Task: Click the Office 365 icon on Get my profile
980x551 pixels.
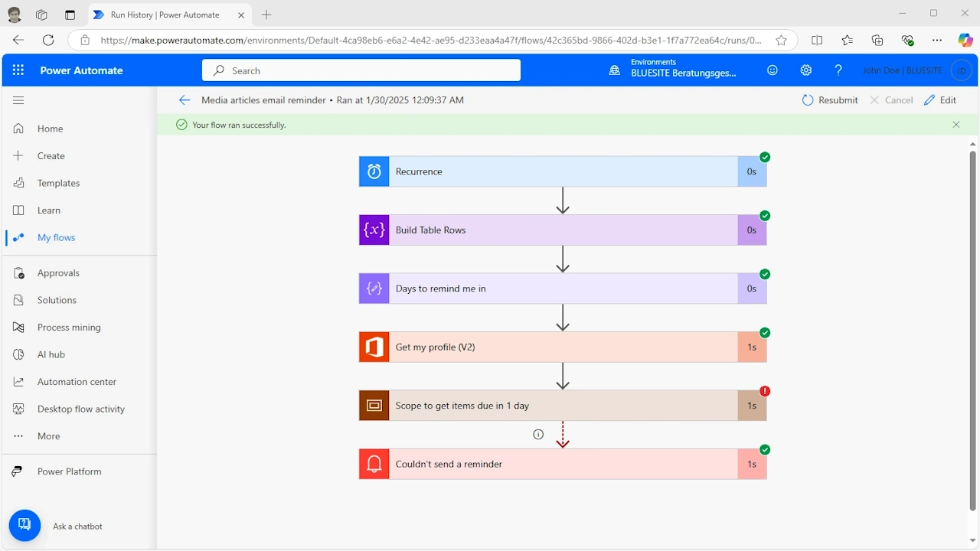Action: click(374, 347)
